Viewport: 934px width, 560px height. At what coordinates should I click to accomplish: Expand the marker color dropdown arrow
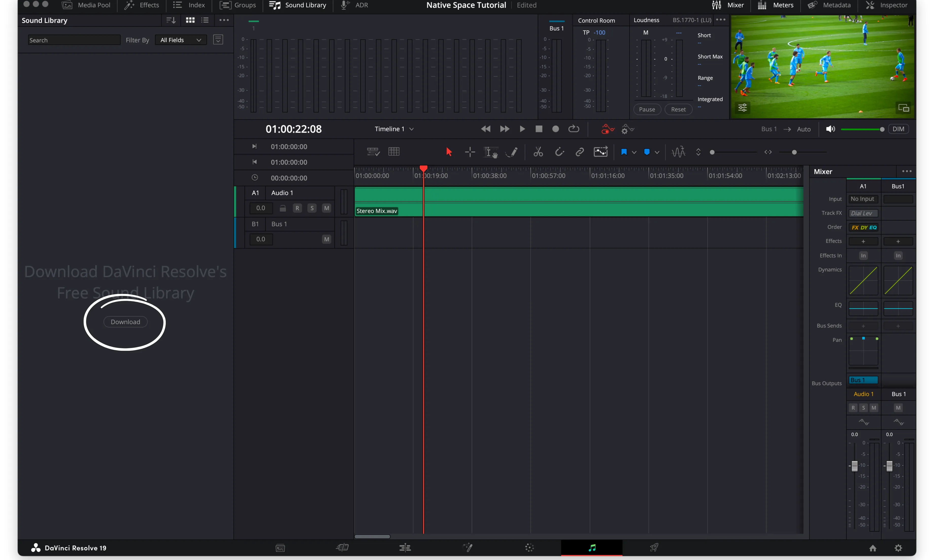point(657,152)
